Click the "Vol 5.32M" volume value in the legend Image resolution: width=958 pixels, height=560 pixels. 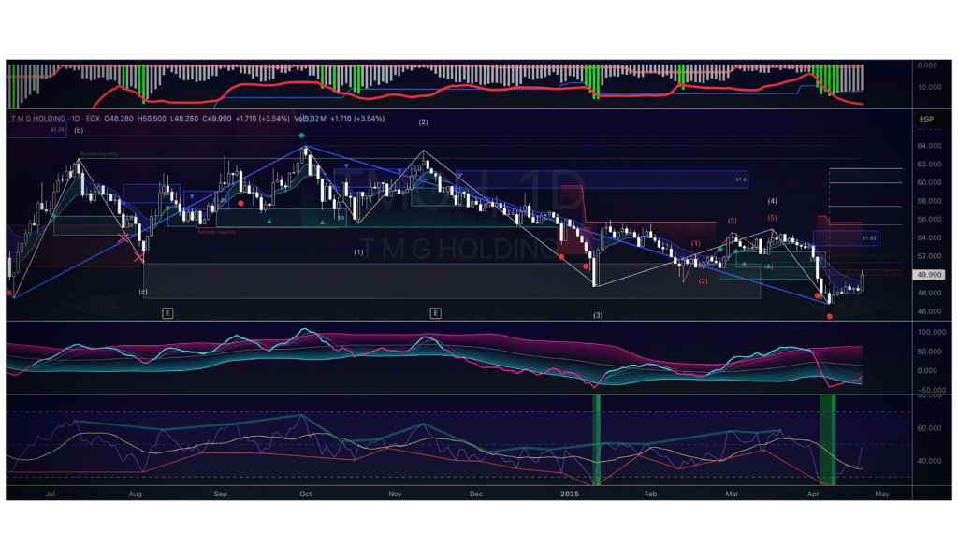[x=309, y=119]
